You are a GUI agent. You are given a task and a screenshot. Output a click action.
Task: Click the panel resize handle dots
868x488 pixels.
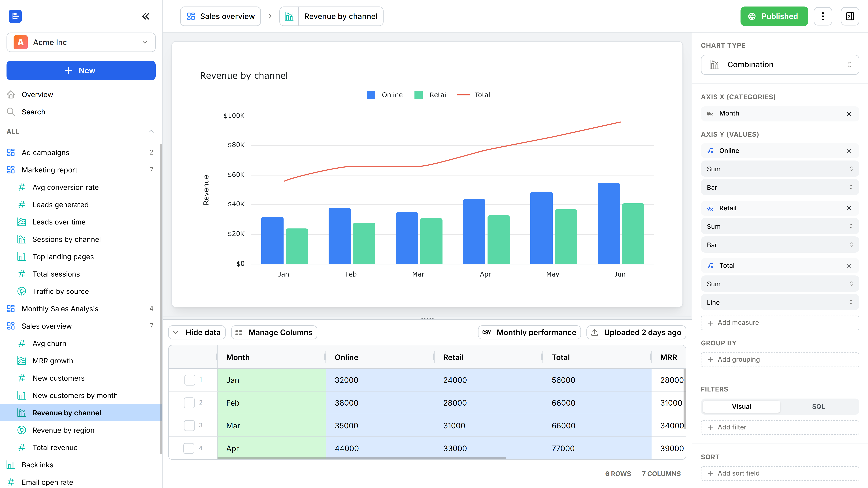(x=427, y=318)
